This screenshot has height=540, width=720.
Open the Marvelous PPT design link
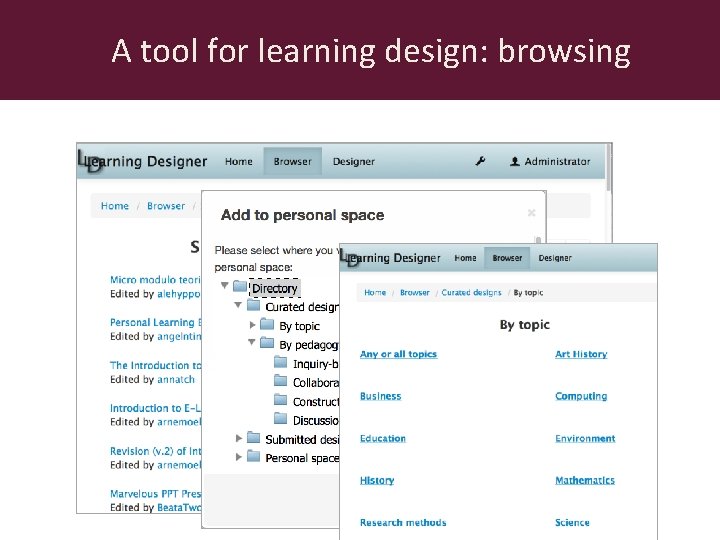tap(155, 494)
